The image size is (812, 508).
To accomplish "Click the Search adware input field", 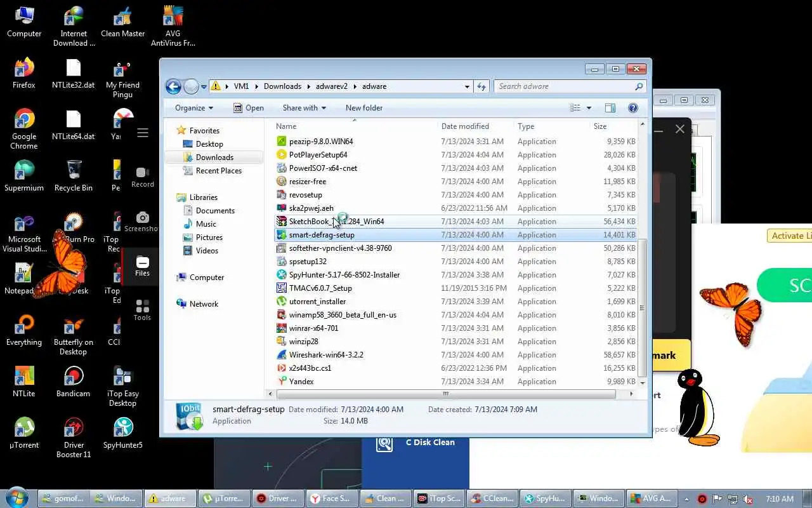I will tap(570, 86).
